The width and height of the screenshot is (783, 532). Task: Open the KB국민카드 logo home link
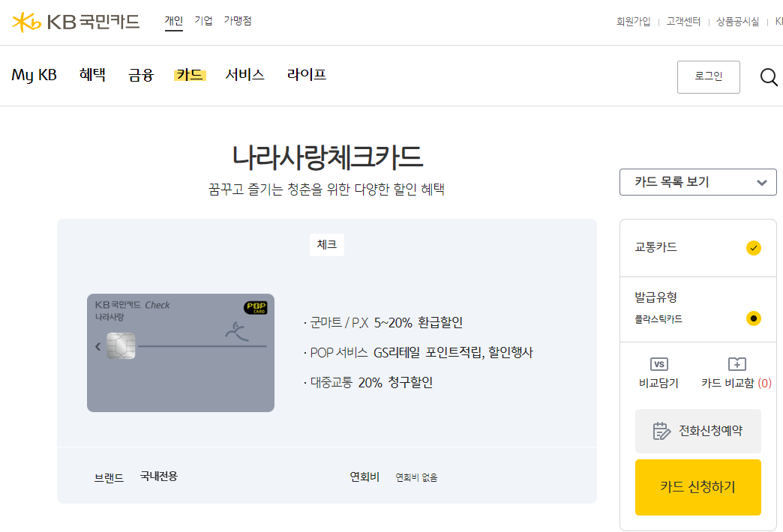click(x=76, y=22)
